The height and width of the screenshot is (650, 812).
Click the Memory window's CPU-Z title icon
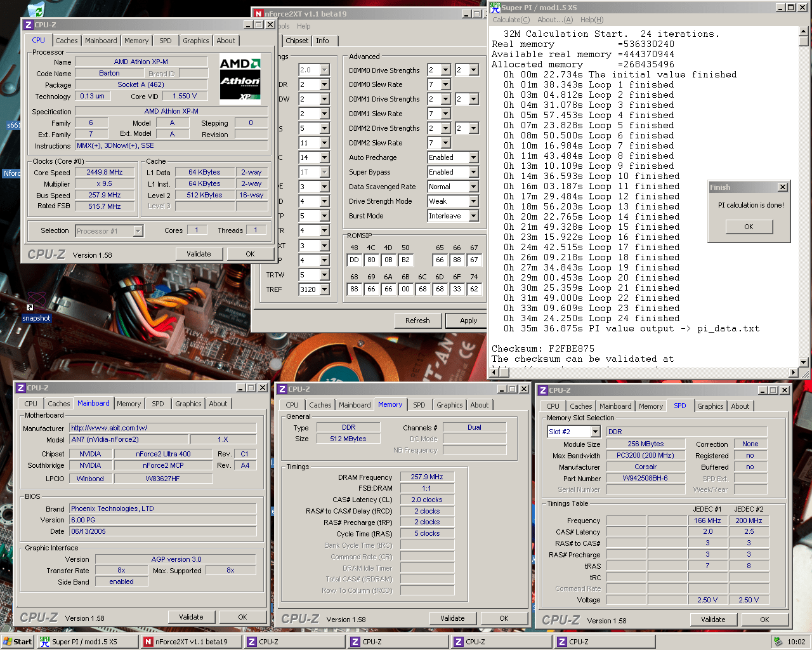282,389
